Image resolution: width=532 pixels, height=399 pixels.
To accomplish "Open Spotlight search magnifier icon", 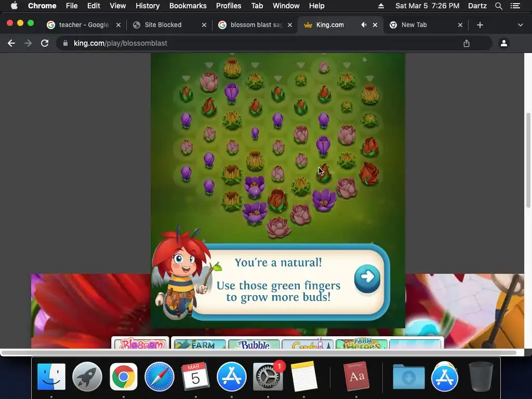I will click(498, 6).
